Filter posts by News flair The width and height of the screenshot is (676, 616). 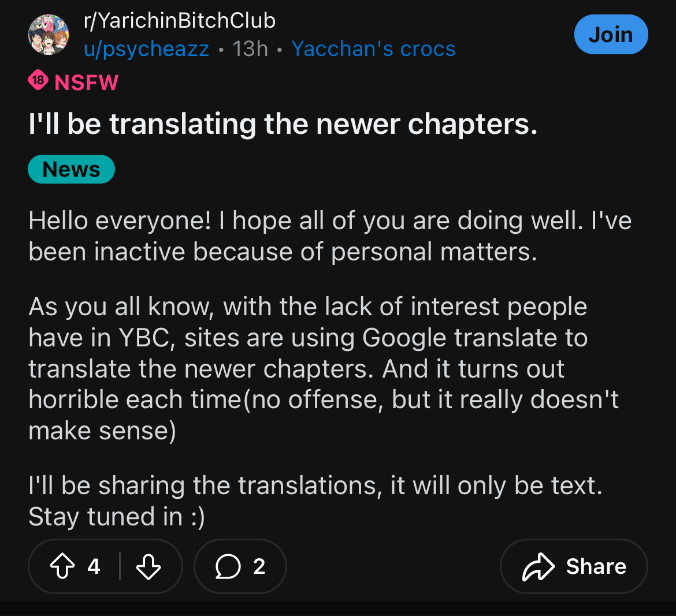(71, 169)
